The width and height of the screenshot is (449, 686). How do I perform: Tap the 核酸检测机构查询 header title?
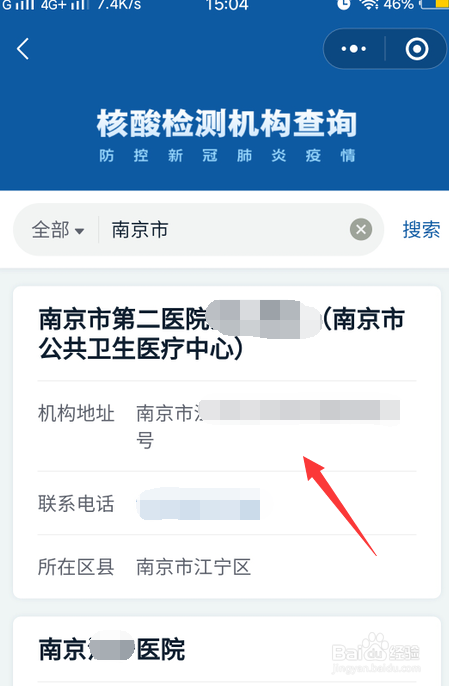tap(227, 124)
